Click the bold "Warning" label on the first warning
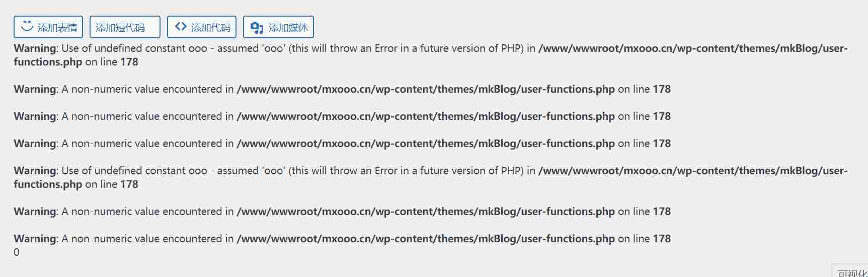The image size is (868, 277). [x=35, y=48]
